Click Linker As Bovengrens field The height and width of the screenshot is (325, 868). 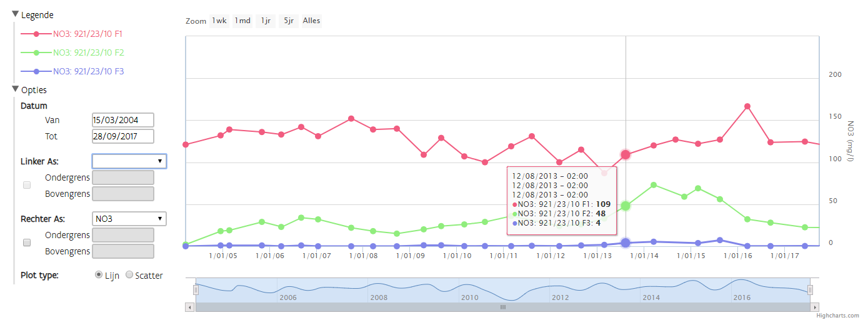(122, 194)
